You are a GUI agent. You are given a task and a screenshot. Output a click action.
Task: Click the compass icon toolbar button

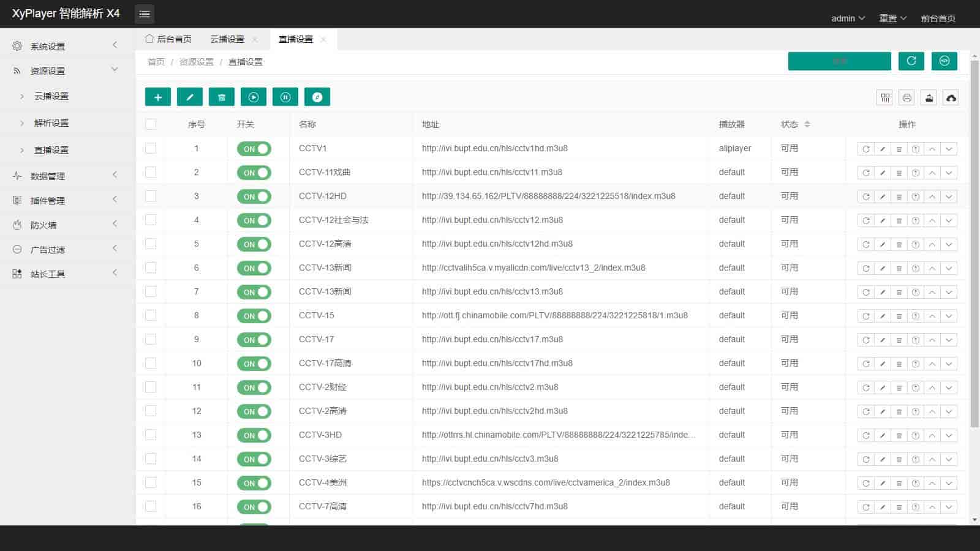[317, 97]
